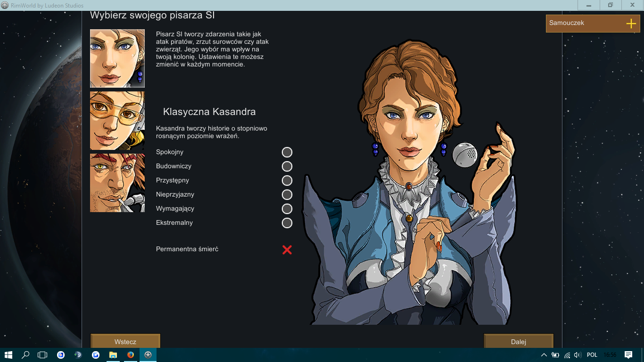Toggle the Permanentna śmierć red X checkbox
The width and height of the screenshot is (644, 362).
287,250
